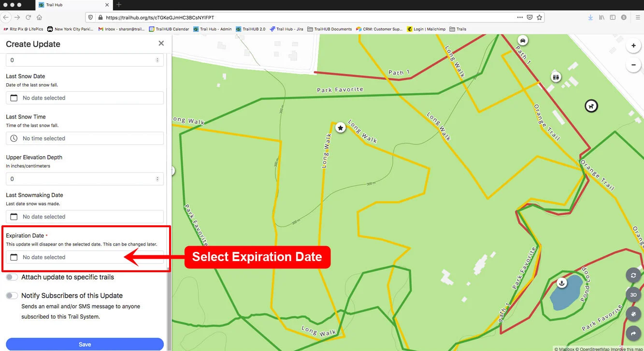Refresh the map with circular arrows button
This screenshot has height=351, width=644.
(x=633, y=276)
